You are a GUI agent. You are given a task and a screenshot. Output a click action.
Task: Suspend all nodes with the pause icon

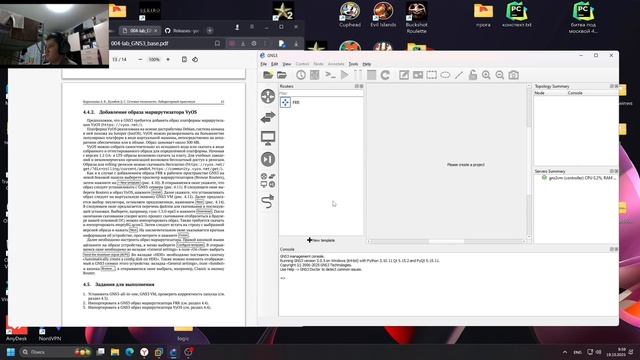coord(358,75)
